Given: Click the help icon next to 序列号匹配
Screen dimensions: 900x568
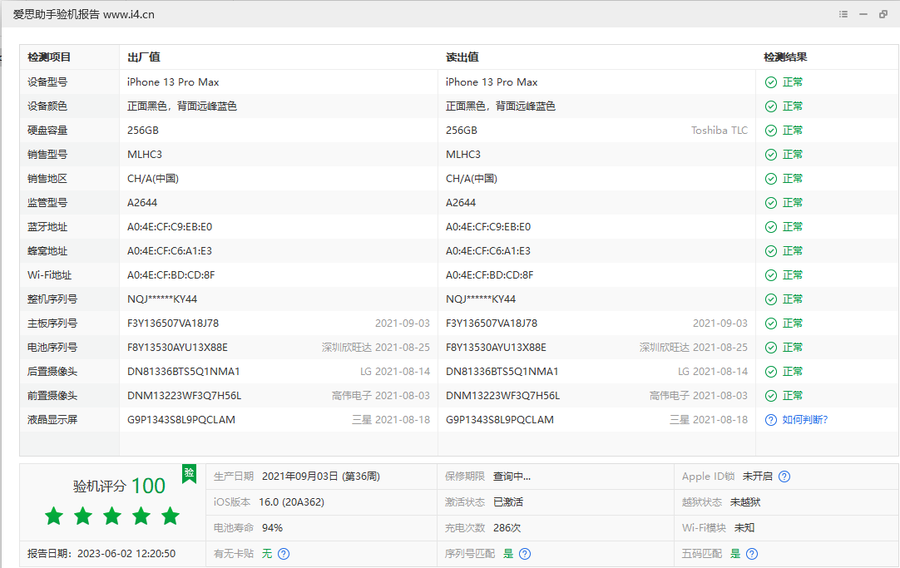Looking at the screenshot, I should coord(525,554).
